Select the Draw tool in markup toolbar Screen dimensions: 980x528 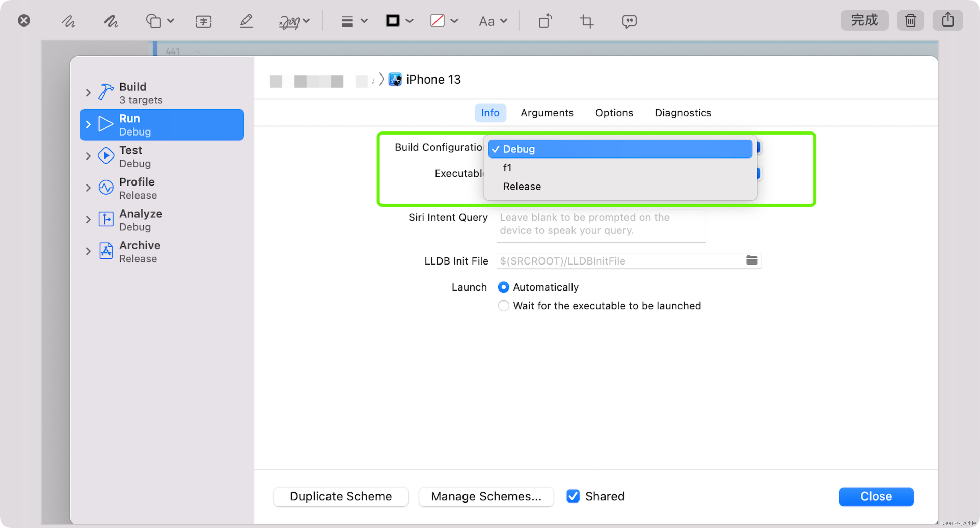tap(111, 21)
